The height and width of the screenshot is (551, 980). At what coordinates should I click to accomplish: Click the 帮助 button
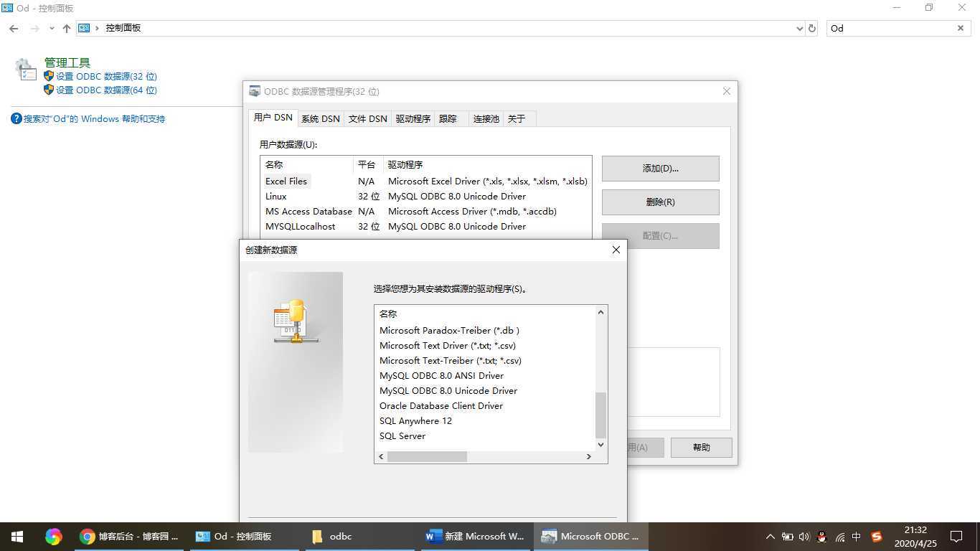tap(701, 448)
